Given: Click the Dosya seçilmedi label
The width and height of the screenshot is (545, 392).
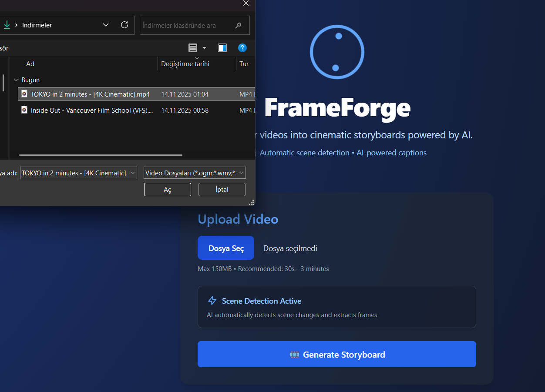Looking at the screenshot, I should tap(290, 248).
